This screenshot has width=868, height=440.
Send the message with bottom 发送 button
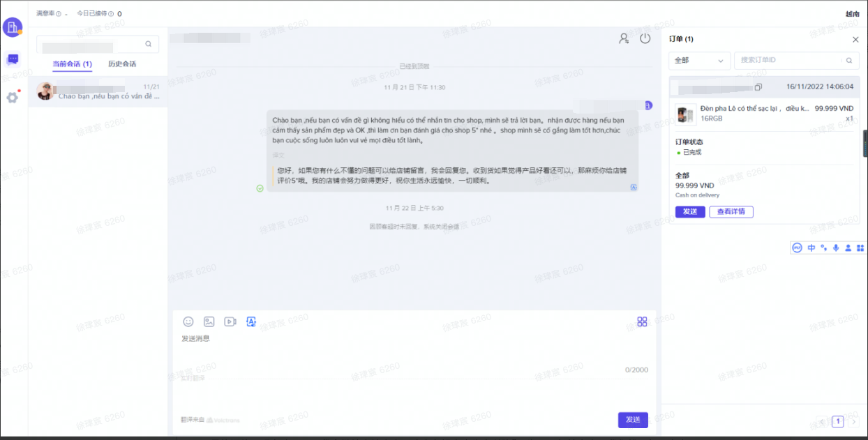point(632,420)
